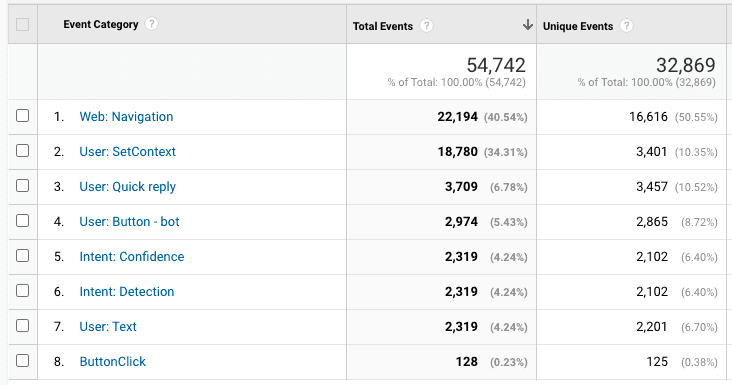Open the Intent: Detection category link

point(127,291)
